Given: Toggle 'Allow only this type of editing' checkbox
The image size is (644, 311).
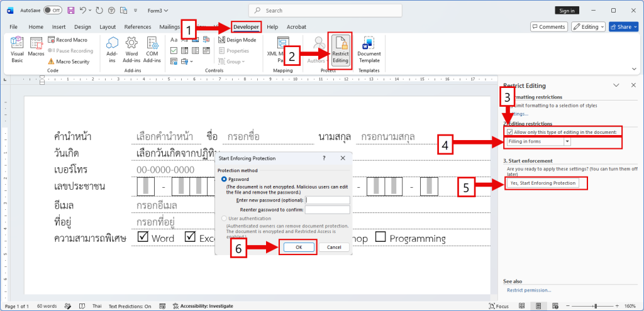Looking at the screenshot, I should tap(509, 132).
